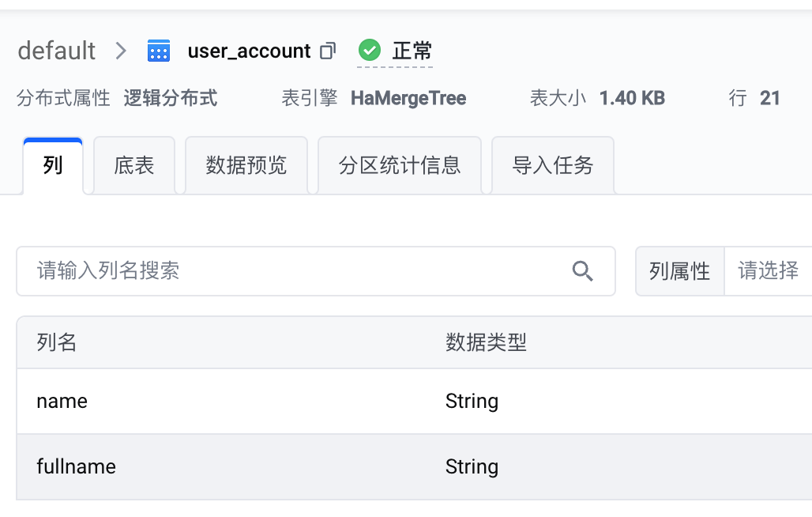
Task: Select the fullname column row
Action: click(414, 466)
